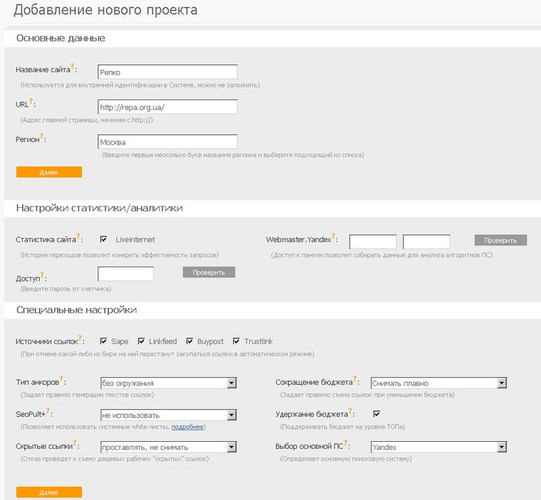Click the question mark next to SeoPult+
Screen dimensions: 541x500
point(48,411)
